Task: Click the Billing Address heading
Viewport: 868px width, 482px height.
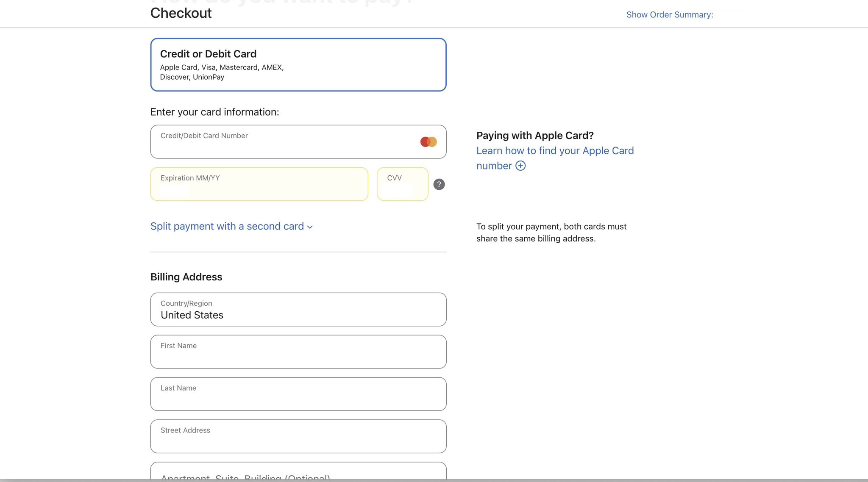Action: tap(186, 277)
